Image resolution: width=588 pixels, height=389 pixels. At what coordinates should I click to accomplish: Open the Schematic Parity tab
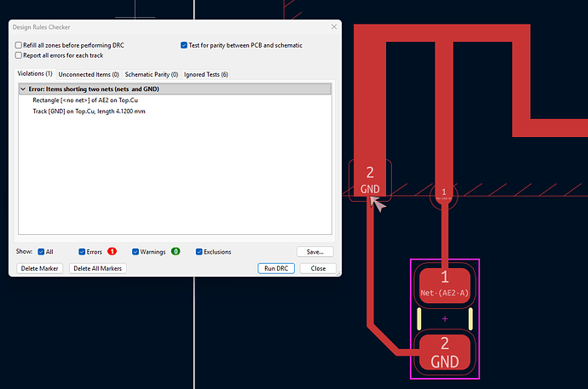click(x=152, y=75)
